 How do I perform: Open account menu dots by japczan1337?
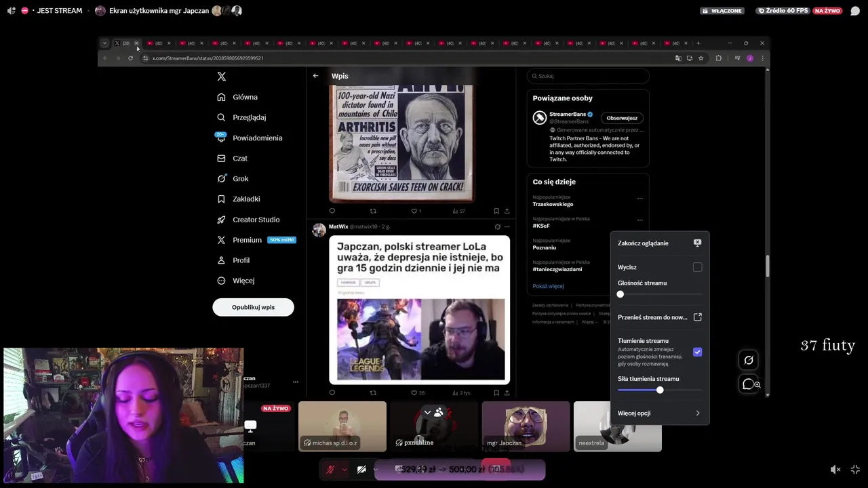[x=295, y=382]
